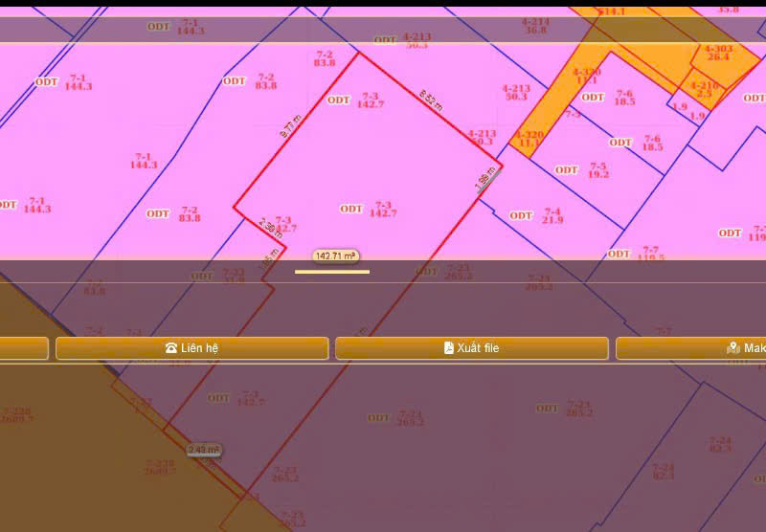This screenshot has height=532, width=766.
Task: Select parcel 7-6 labeled 18.5
Action: (x=625, y=98)
